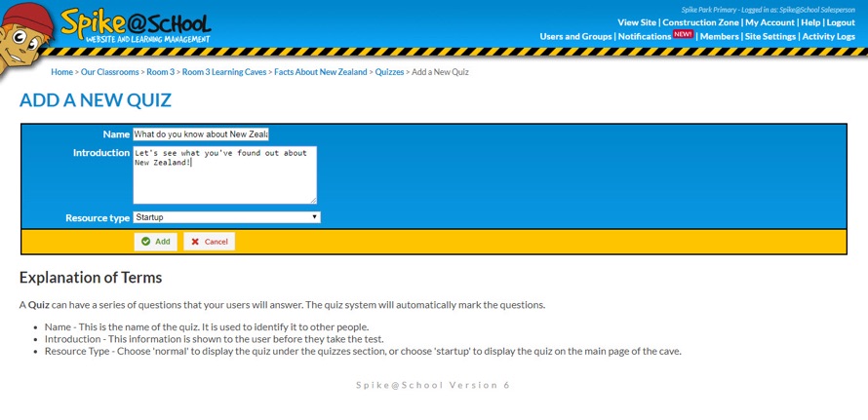
Task: Click the bullet starting 'Resource Type - Choose'
Action: (x=363, y=352)
